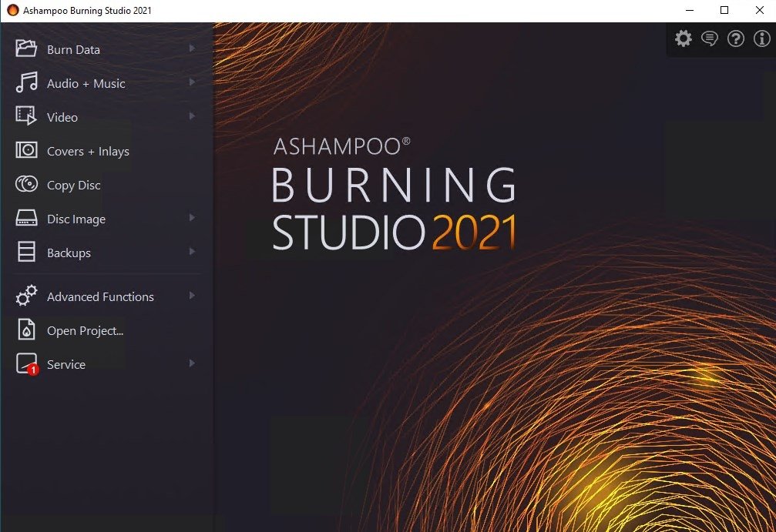Choose the Copy Disc label
776x532 pixels.
click(74, 186)
